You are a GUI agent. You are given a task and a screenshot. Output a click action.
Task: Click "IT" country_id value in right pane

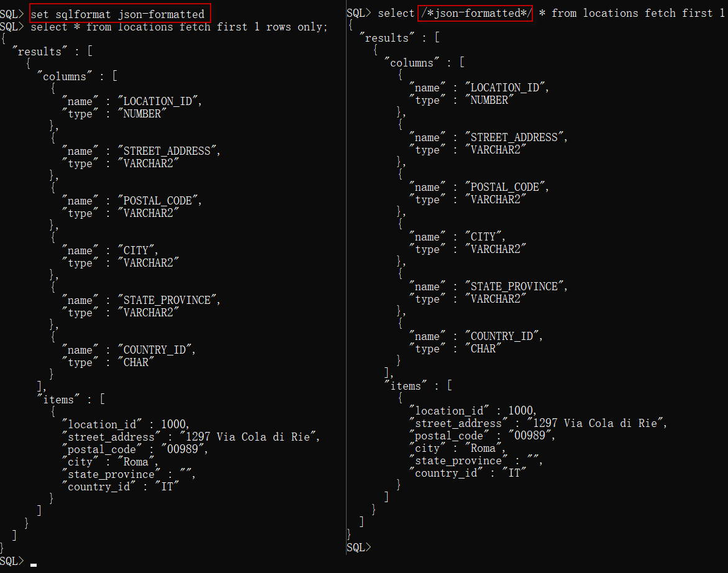(x=514, y=473)
